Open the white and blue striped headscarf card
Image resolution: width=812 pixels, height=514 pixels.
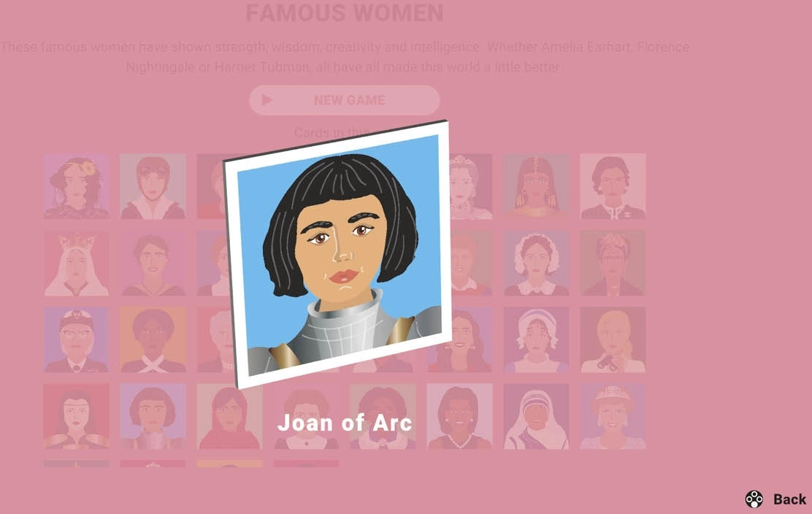click(536, 416)
